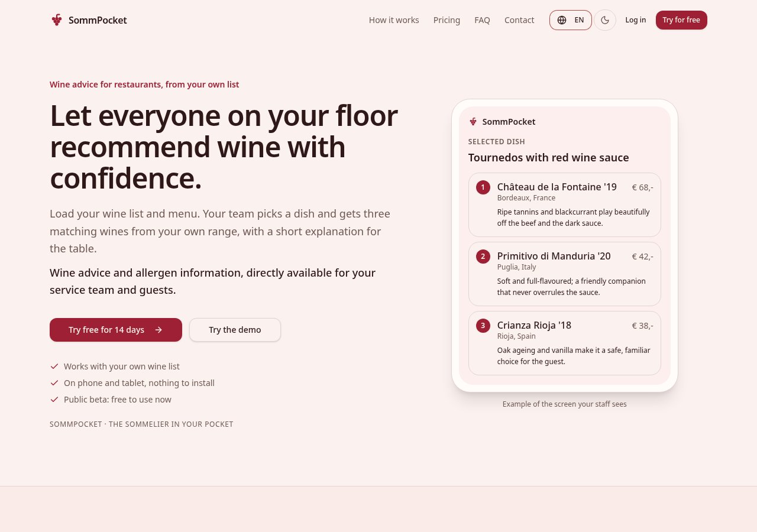Start with Try free for 14 days
The image size is (757, 532).
(x=116, y=330)
